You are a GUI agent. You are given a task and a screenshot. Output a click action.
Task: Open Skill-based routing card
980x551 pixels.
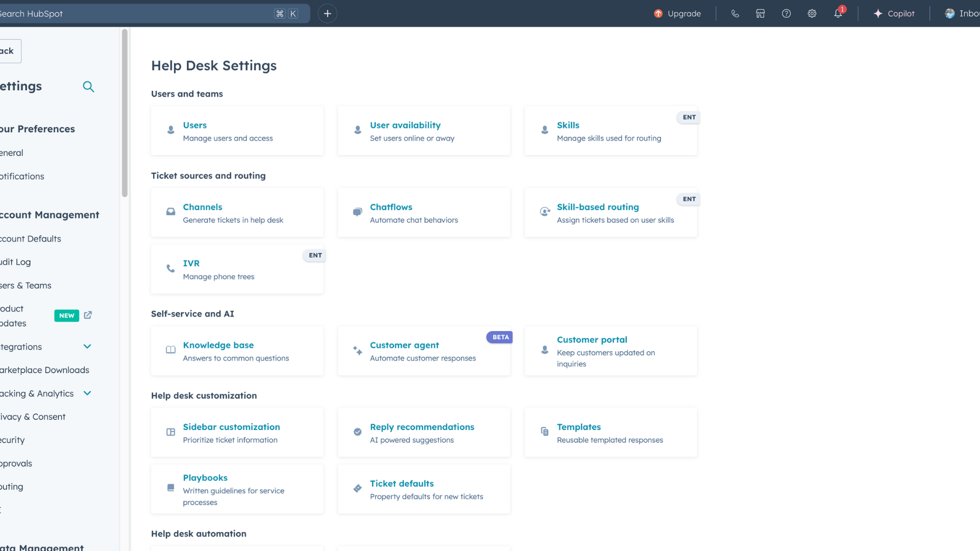610,213
